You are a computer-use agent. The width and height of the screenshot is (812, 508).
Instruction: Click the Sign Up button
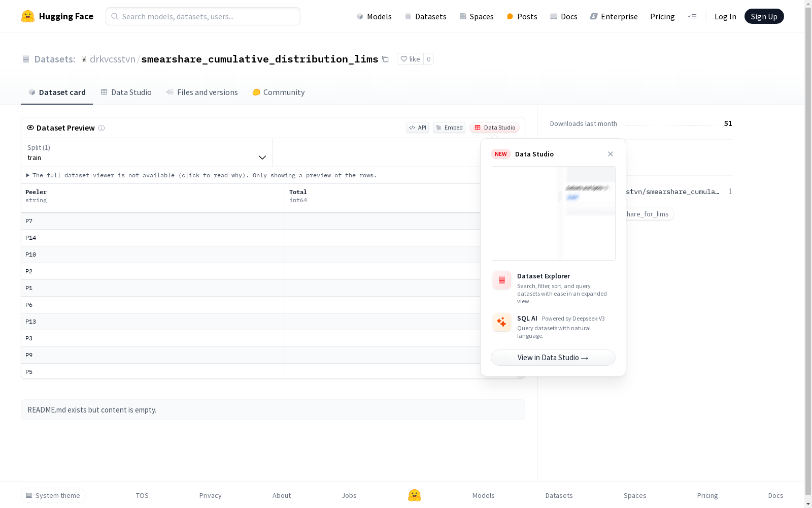[x=764, y=16]
